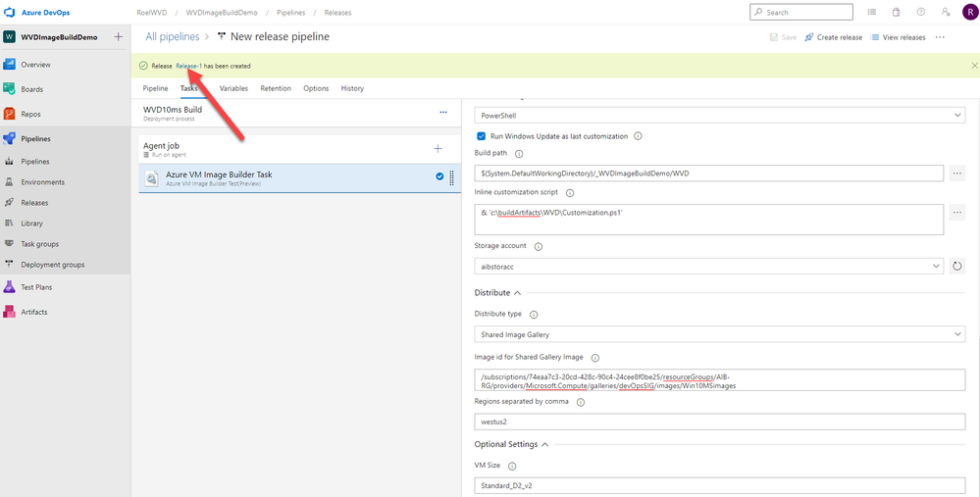Screen dimensions: 980x497
Task: Open the inline customization script editor ellipsis
Action: (956, 213)
